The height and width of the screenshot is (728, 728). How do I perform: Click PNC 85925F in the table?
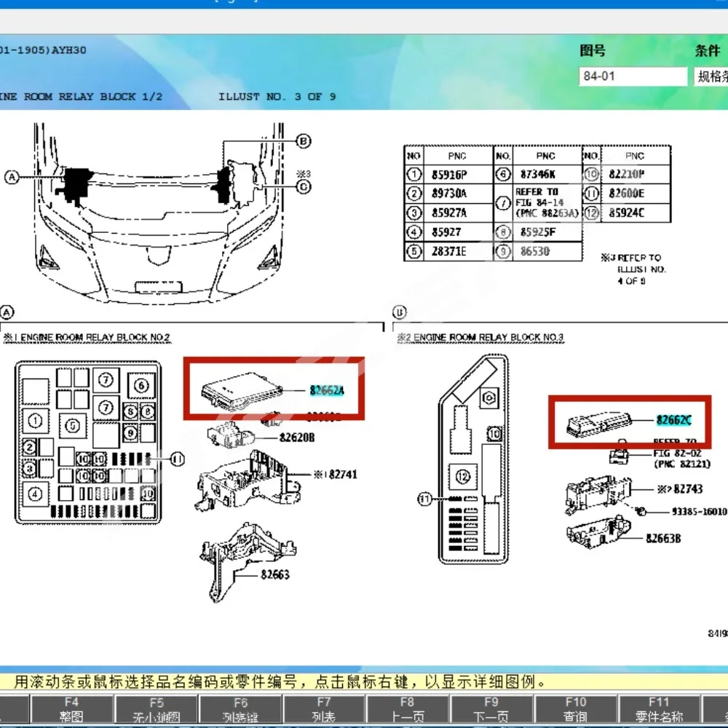click(538, 232)
